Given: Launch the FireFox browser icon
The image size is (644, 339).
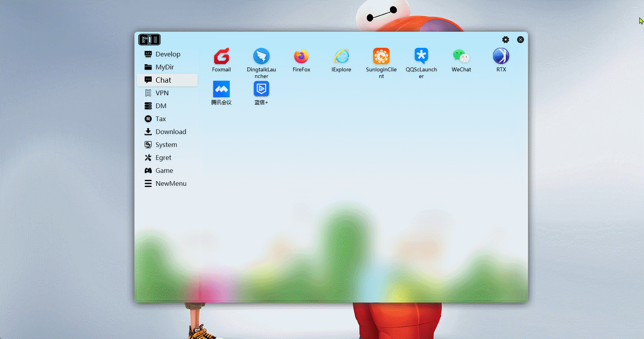Looking at the screenshot, I should 301,56.
